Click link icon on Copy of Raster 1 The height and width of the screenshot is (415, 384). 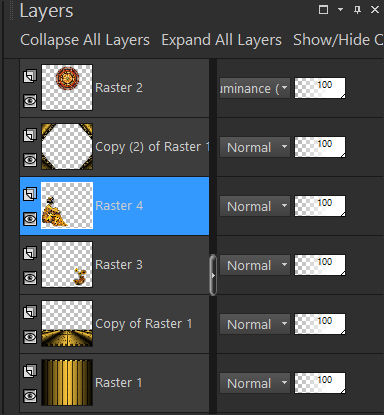(x=30, y=312)
